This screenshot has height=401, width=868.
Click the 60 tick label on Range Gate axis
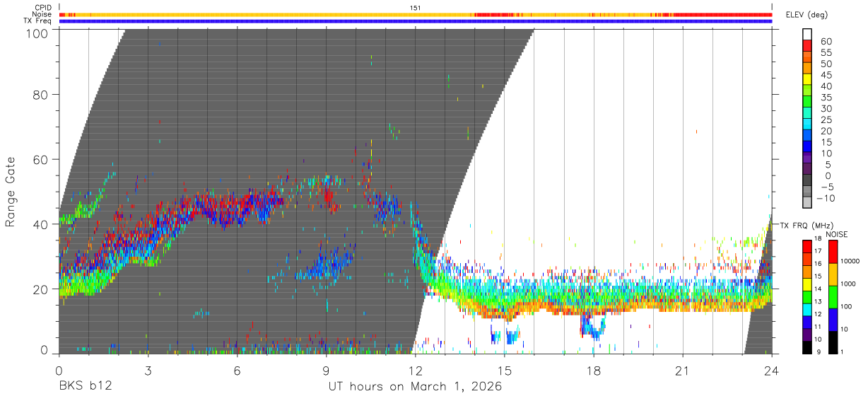point(40,160)
